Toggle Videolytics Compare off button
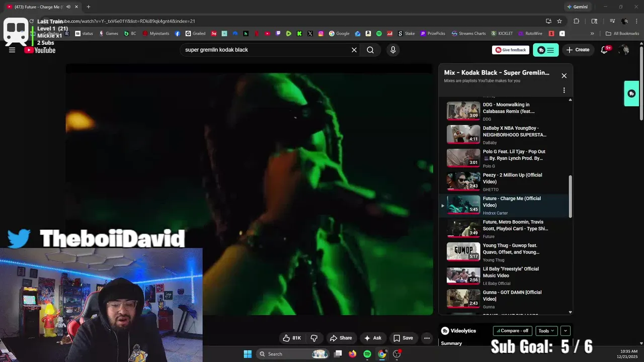This screenshot has height=362, width=644. 513,331
